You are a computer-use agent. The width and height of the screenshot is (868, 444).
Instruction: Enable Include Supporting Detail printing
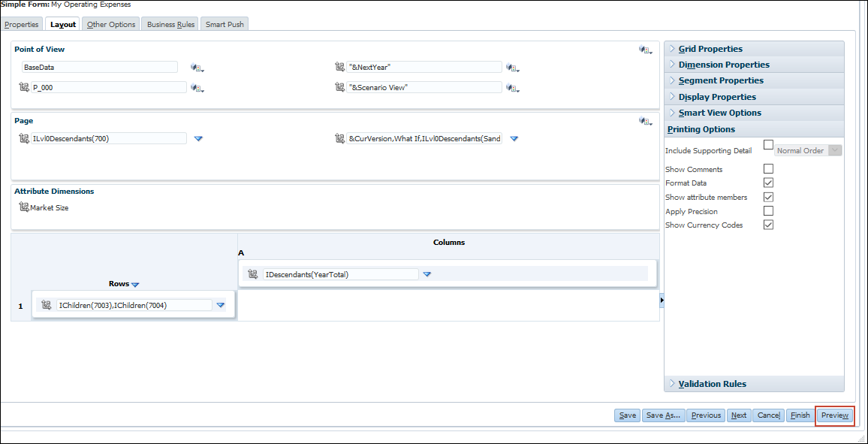coord(768,144)
